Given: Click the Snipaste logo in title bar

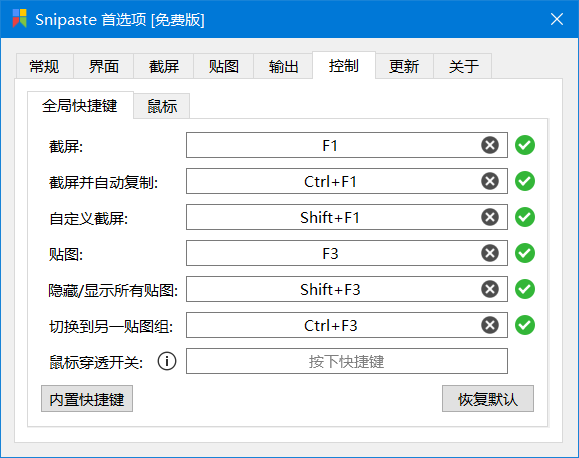Looking at the screenshot, I should tap(20, 18).
